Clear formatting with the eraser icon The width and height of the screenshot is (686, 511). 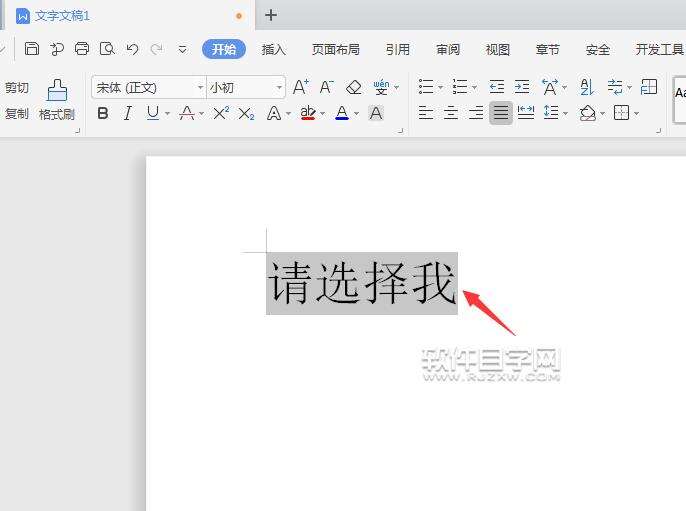pyautogui.click(x=354, y=88)
